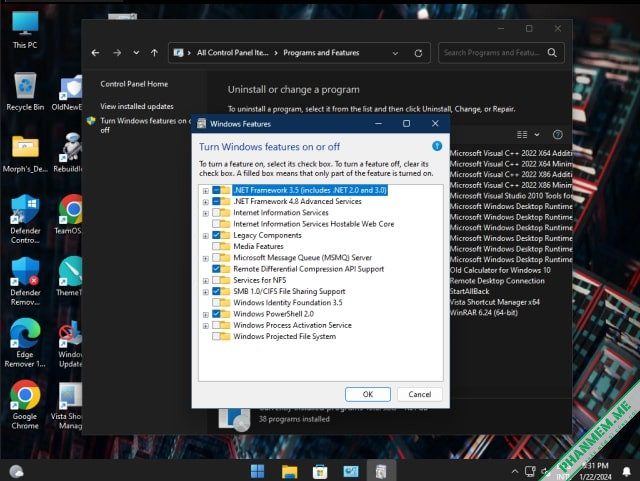Select StartAllBack program entry

(x=470, y=291)
